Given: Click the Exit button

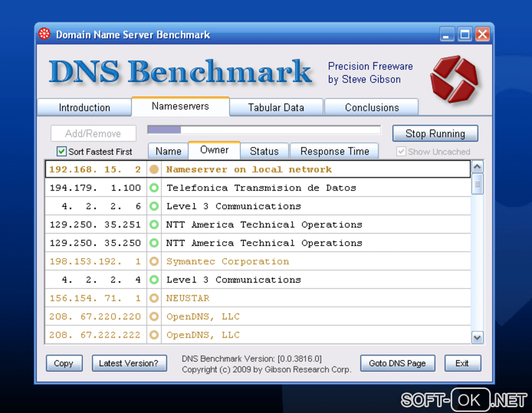Looking at the screenshot, I should 463,363.
